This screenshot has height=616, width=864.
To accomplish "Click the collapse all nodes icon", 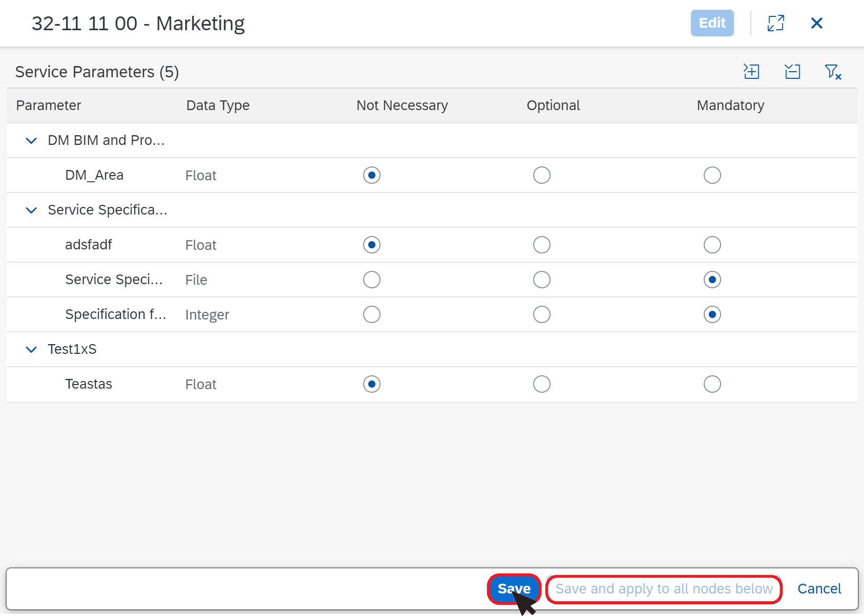I will point(792,72).
